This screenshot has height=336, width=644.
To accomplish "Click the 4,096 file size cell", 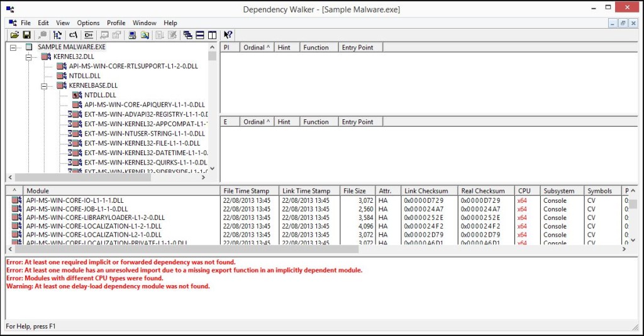I will (365, 226).
